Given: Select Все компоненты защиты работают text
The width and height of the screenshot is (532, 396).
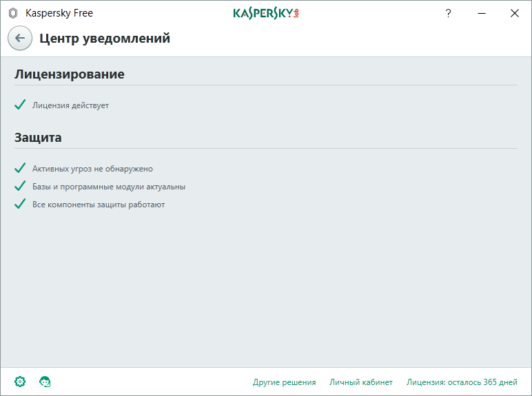Looking at the screenshot, I should (x=99, y=205).
